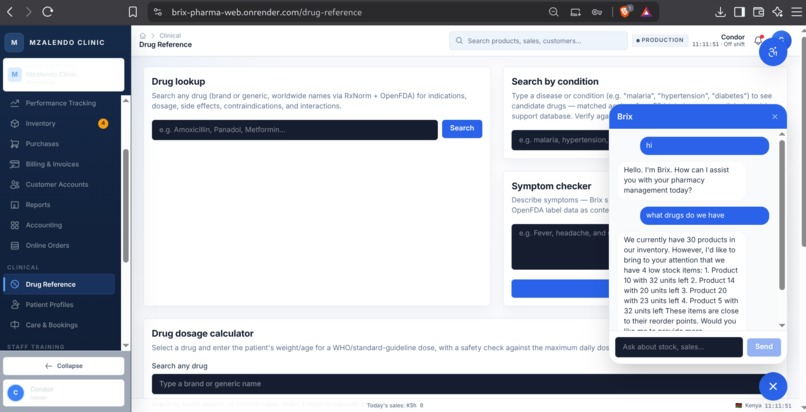The width and height of the screenshot is (806, 412).
Task: Select Drug Reference in sidebar
Action: click(59, 284)
